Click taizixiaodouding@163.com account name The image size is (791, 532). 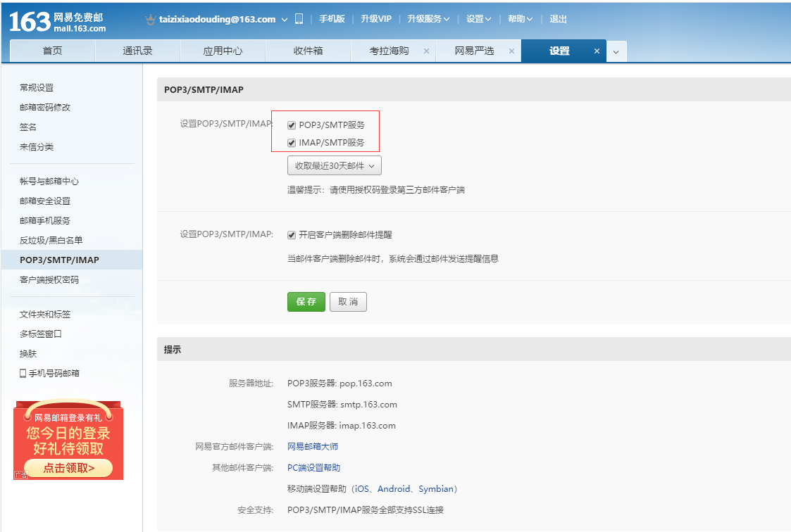pyautogui.click(x=218, y=19)
